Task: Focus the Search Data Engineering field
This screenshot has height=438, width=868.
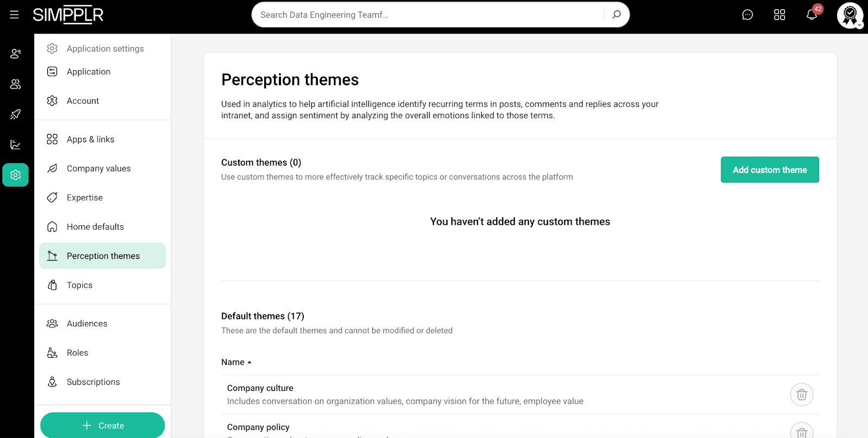Action: (429, 15)
